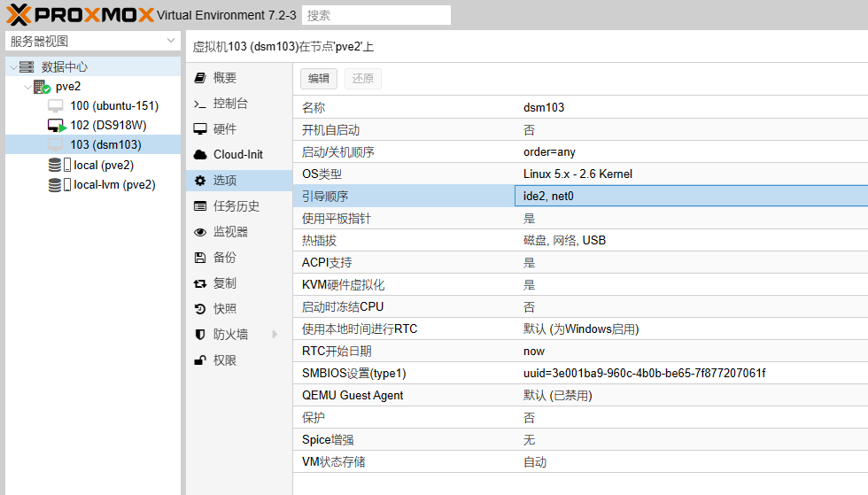Collapse the 数据中心 tree node
The image size is (868, 495).
(x=13, y=67)
